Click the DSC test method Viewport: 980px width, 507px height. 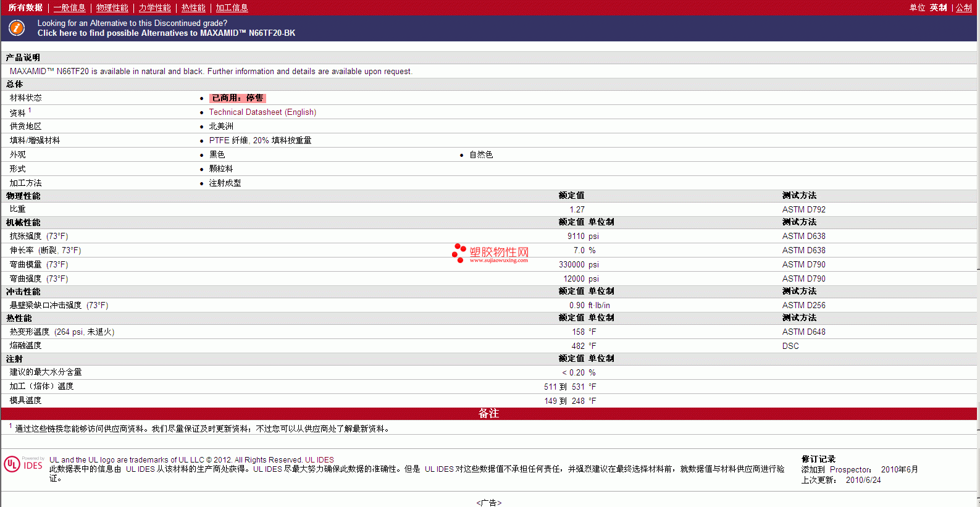pyautogui.click(x=790, y=346)
